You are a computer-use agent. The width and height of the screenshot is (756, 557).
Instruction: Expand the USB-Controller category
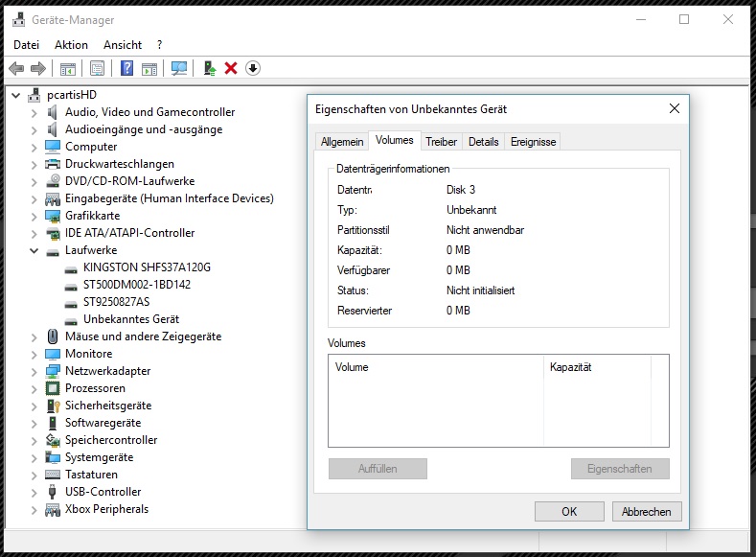coord(34,493)
